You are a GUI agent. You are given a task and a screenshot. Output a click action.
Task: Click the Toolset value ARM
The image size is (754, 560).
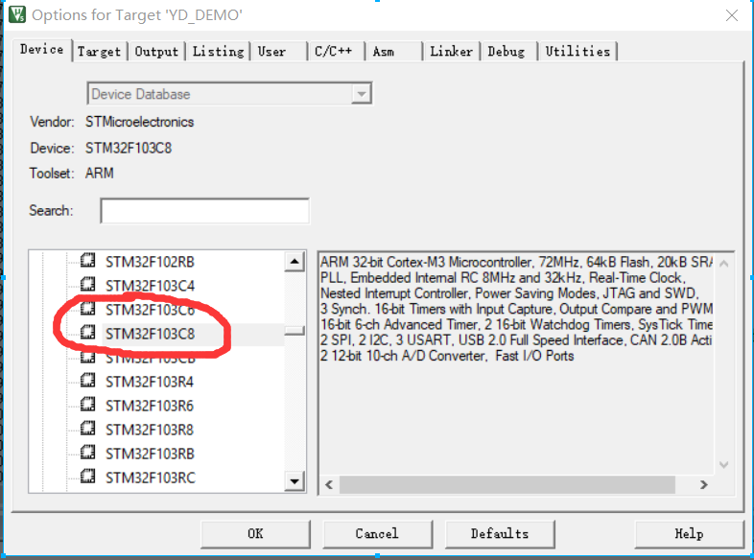(x=100, y=173)
